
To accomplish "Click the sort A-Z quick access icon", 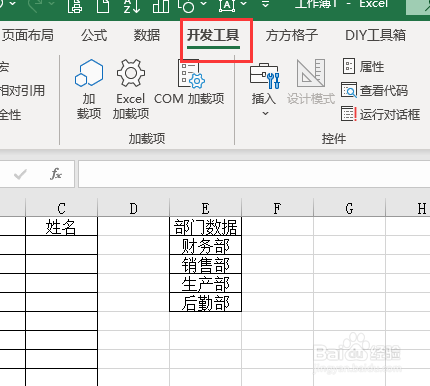I will (131, 6).
